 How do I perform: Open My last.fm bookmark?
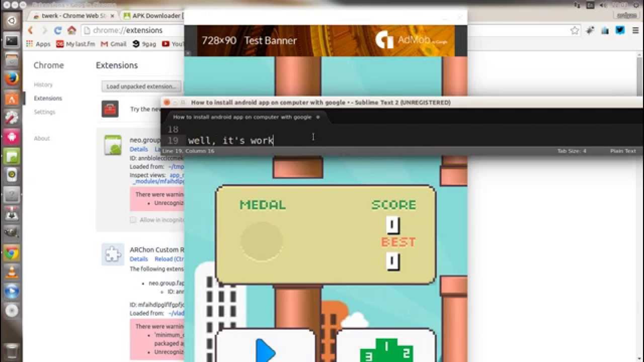point(75,44)
